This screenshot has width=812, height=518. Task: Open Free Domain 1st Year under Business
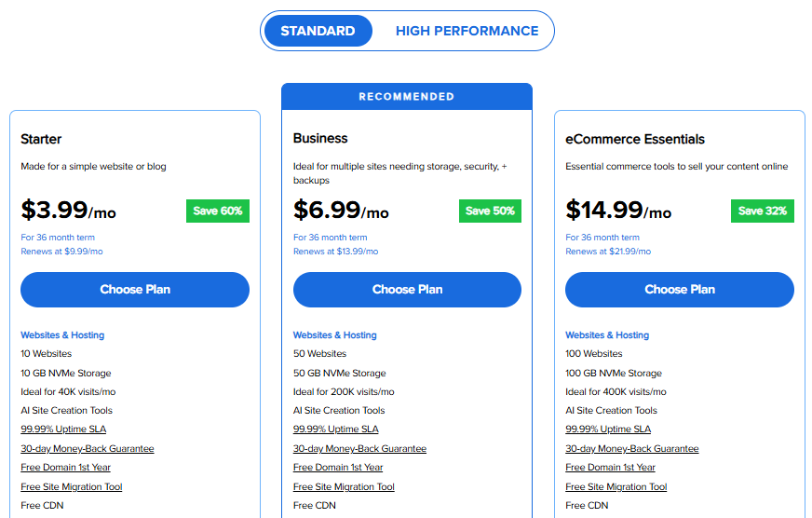(x=338, y=468)
